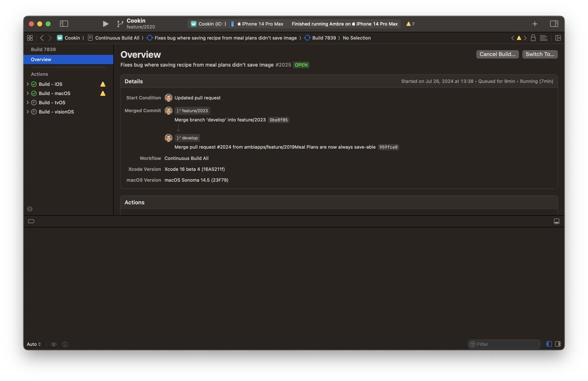Select the Overview row in the navigator

pos(68,59)
